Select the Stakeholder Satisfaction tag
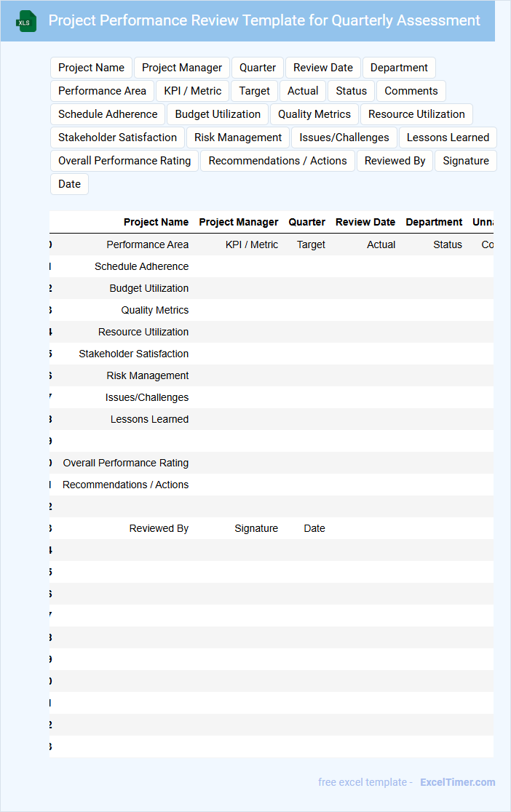Viewport: 511px width, 812px height. point(118,138)
